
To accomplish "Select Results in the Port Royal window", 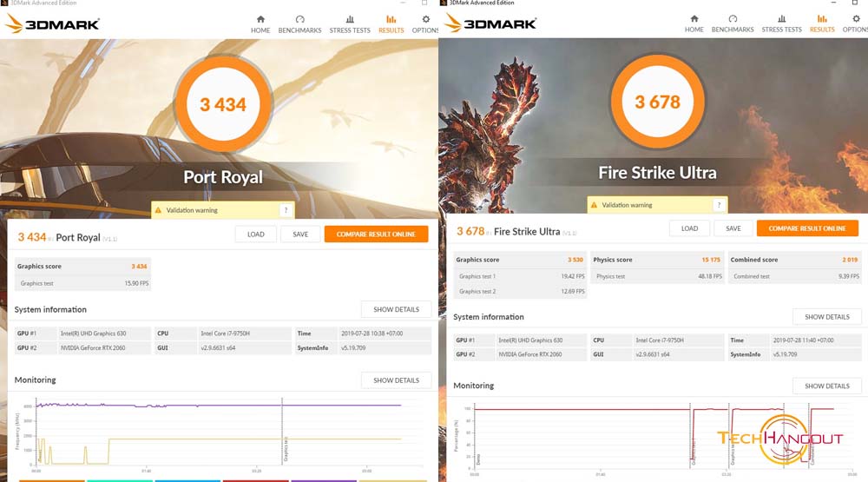I will tap(391, 24).
